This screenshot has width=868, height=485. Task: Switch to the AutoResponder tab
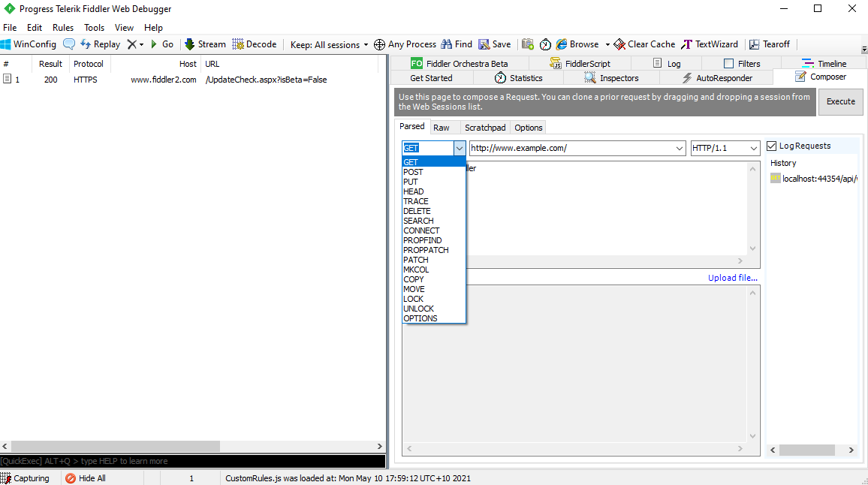[x=716, y=78]
